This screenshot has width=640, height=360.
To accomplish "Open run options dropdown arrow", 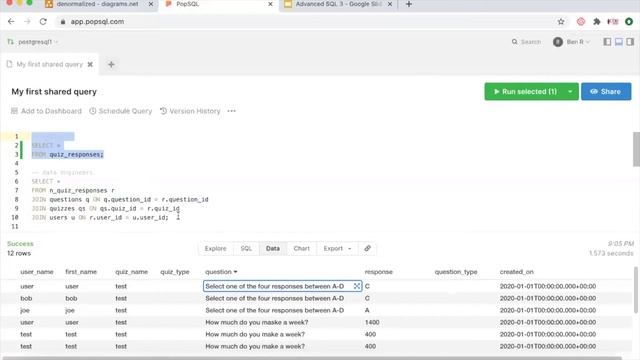I will pos(570,91).
